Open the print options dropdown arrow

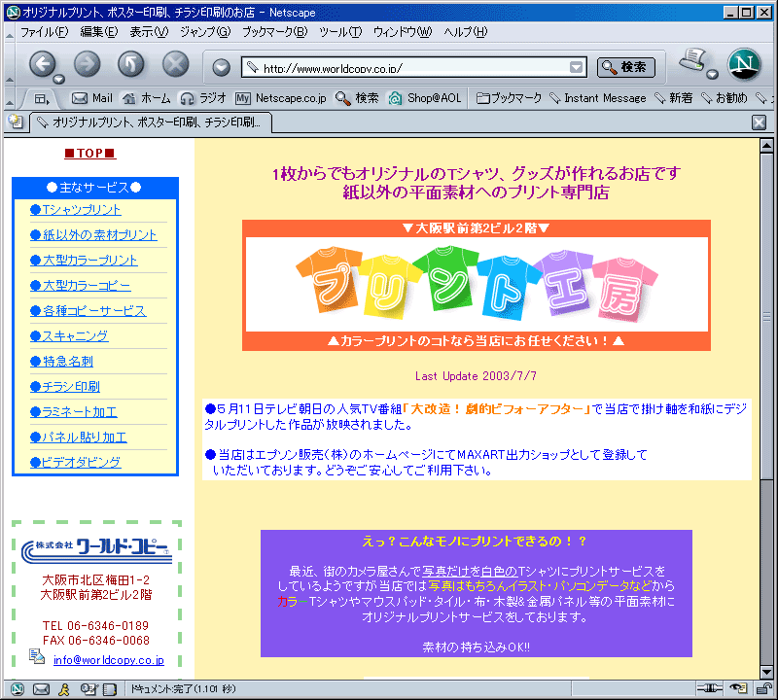[712, 75]
